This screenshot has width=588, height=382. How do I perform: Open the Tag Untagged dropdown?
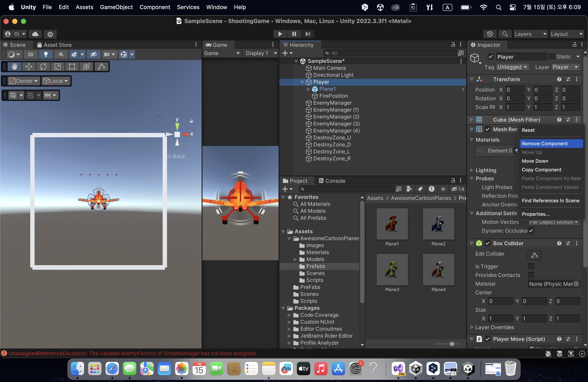(512, 67)
